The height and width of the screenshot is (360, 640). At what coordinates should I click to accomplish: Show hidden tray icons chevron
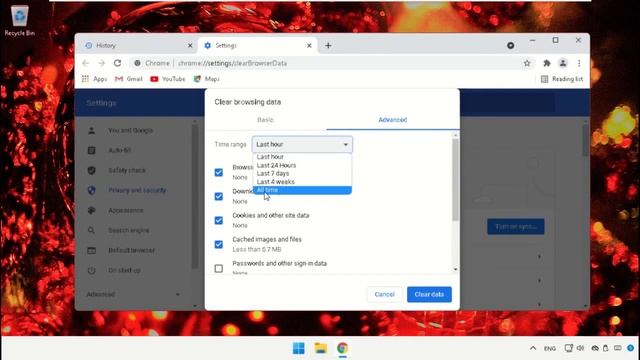coord(533,348)
